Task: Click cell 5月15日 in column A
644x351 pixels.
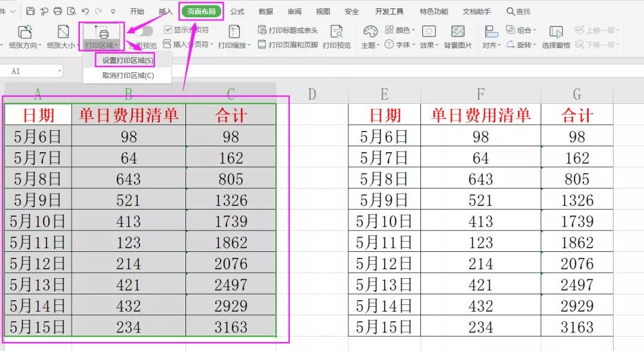Action: pyautogui.click(x=38, y=327)
